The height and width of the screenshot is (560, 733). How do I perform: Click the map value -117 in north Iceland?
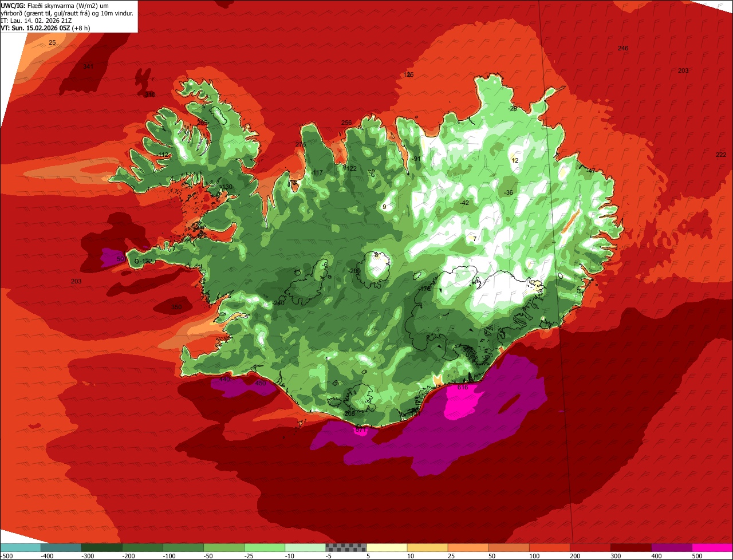point(317,173)
